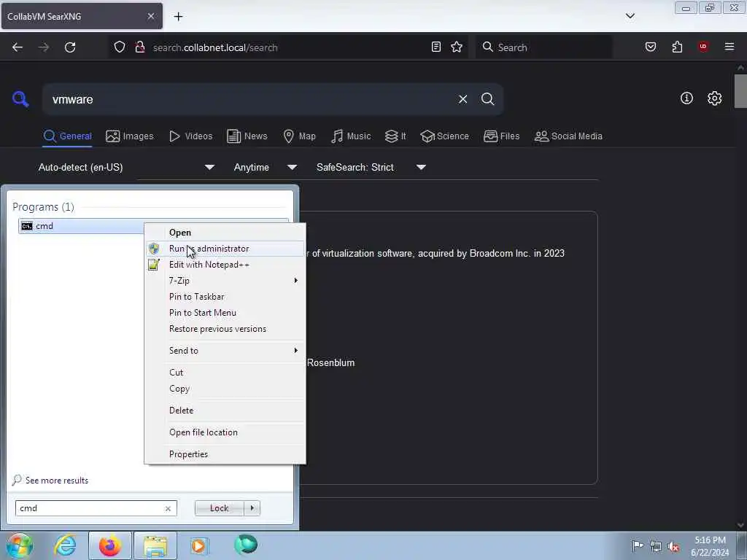Click the SearXNG magnifier logo

tap(20, 99)
